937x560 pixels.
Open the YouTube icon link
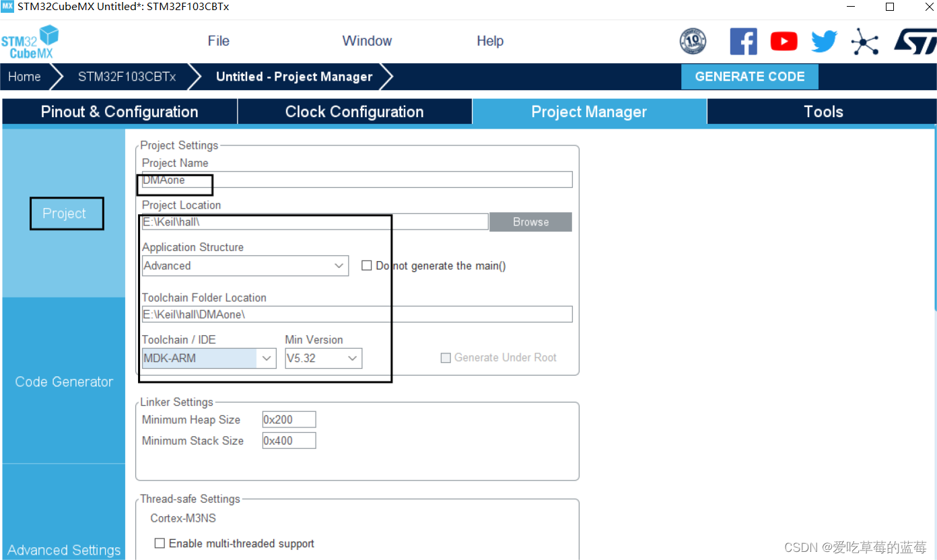[784, 42]
